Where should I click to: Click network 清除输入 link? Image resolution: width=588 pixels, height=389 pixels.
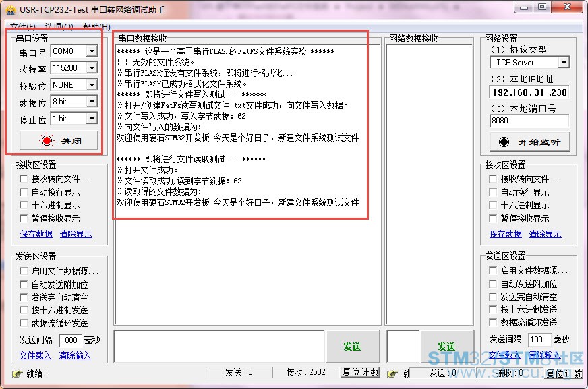(x=544, y=354)
